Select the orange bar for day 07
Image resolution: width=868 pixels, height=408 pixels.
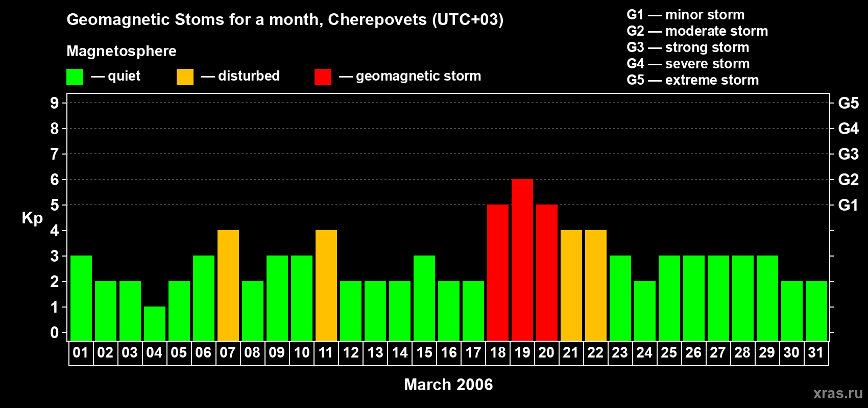(228, 285)
